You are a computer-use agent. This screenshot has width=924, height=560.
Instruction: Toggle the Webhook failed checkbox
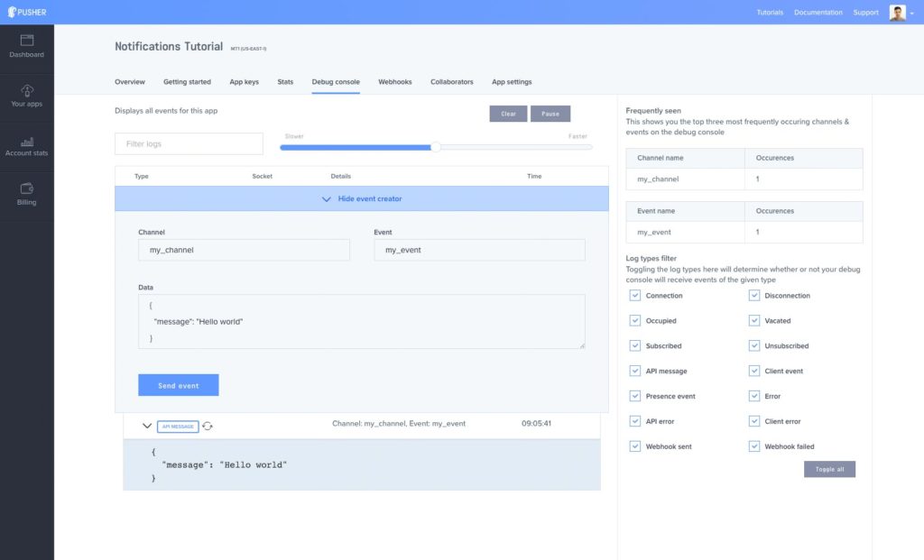tap(753, 446)
